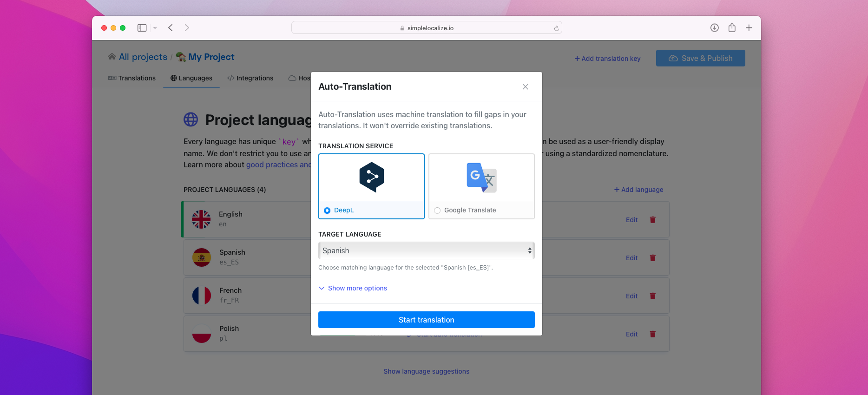Screen dimensions: 868x395
Task: Close the Auto-Translation dialog
Action: (x=525, y=87)
